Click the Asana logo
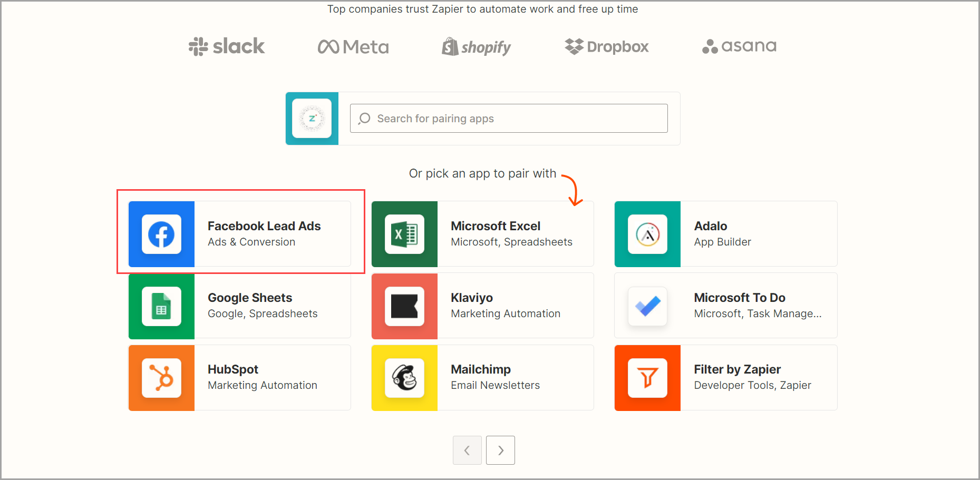The width and height of the screenshot is (980, 480). [739, 46]
